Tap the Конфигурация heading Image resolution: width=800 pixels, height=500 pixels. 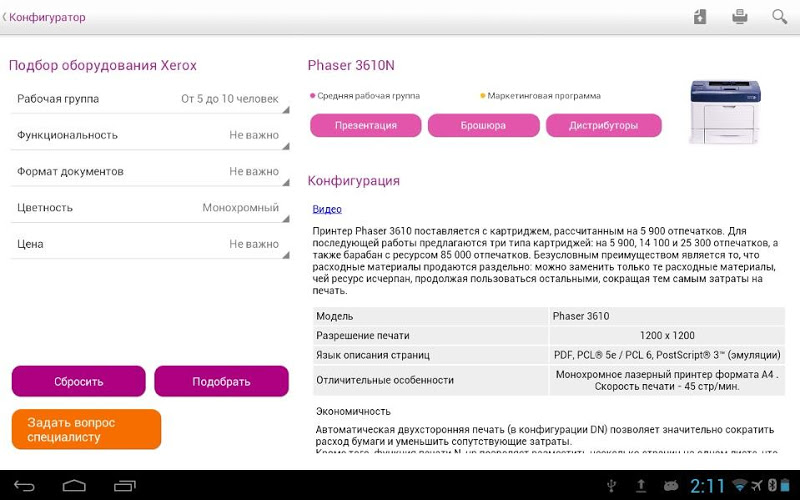(x=354, y=181)
